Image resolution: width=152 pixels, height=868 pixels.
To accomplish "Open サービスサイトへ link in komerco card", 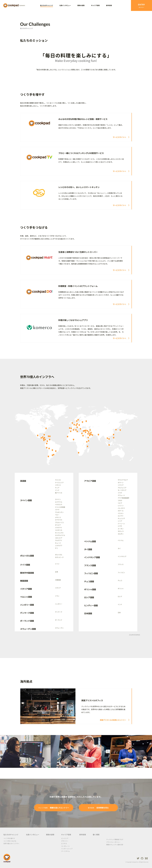I will coord(119,338).
